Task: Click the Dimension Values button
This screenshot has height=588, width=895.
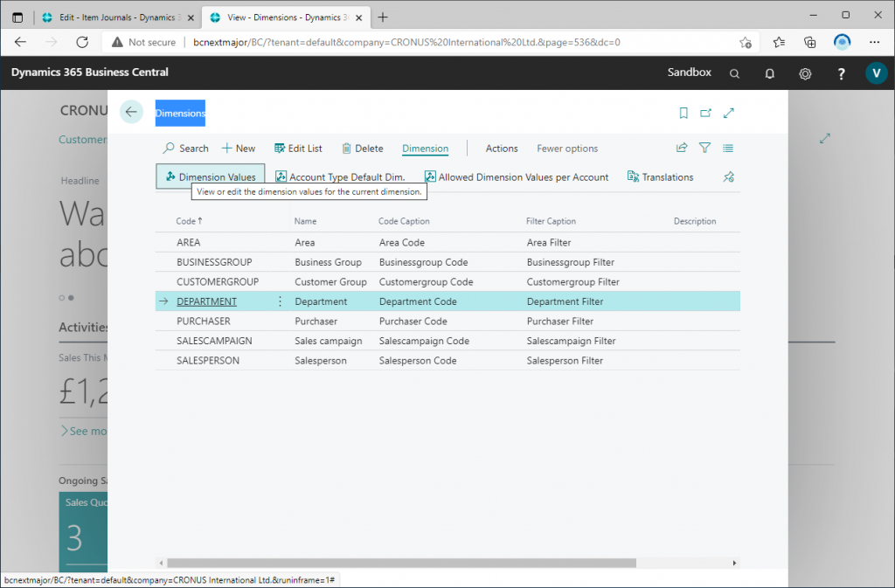Action: click(x=210, y=177)
